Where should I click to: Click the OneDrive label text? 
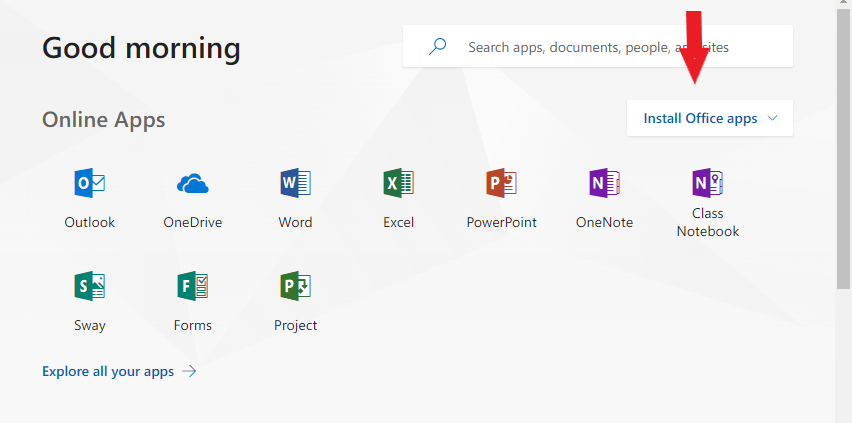(192, 222)
